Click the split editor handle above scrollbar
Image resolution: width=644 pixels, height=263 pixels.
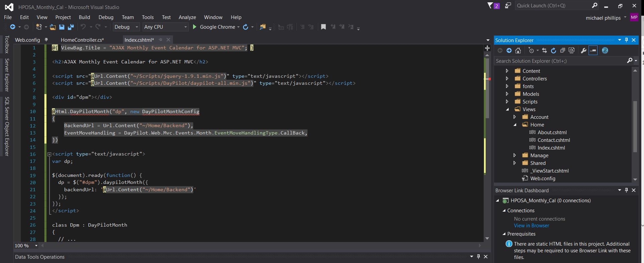click(x=487, y=48)
